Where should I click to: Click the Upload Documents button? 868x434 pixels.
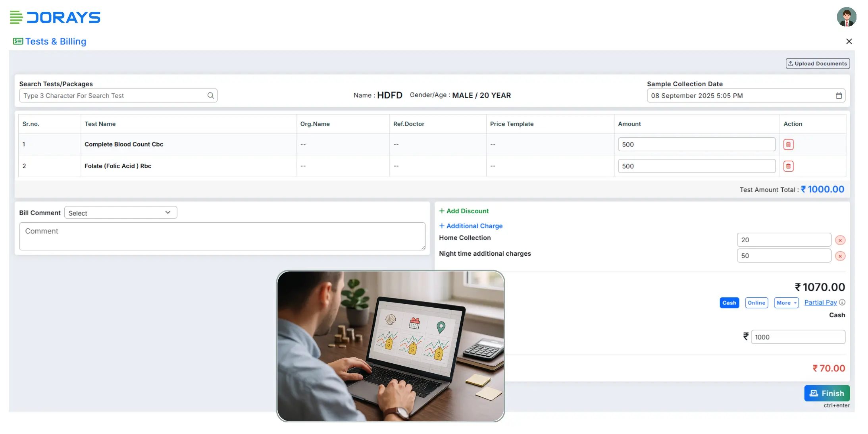tap(817, 64)
